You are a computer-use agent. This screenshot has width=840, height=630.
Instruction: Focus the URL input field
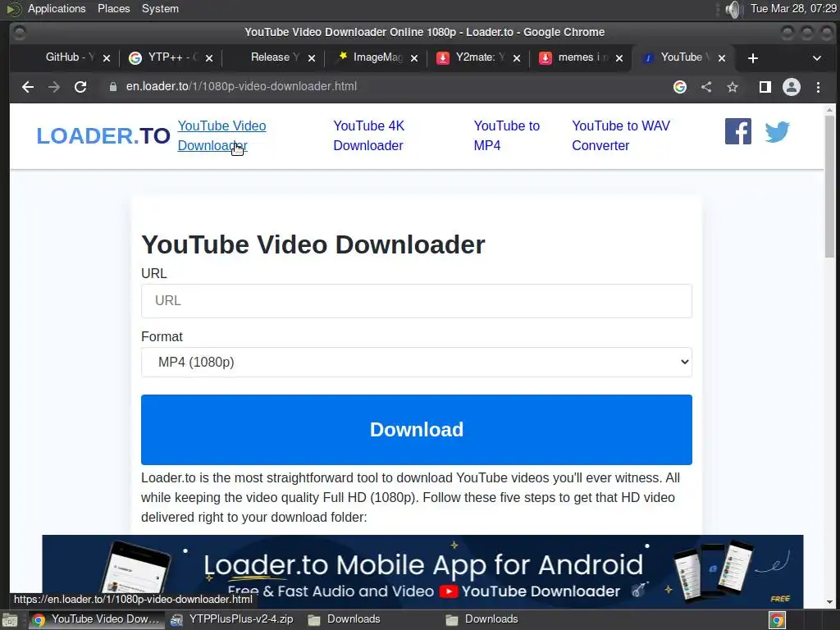416,300
